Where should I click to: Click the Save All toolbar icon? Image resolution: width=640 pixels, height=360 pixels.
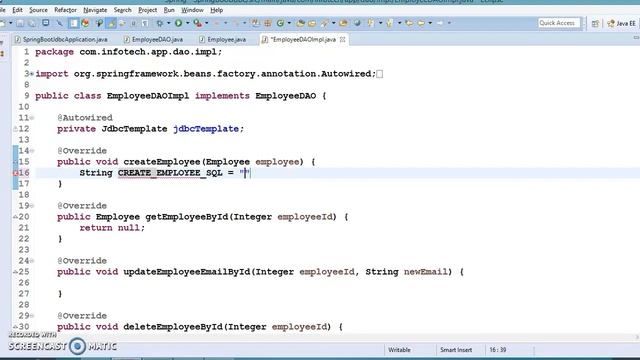tap(32, 23)
